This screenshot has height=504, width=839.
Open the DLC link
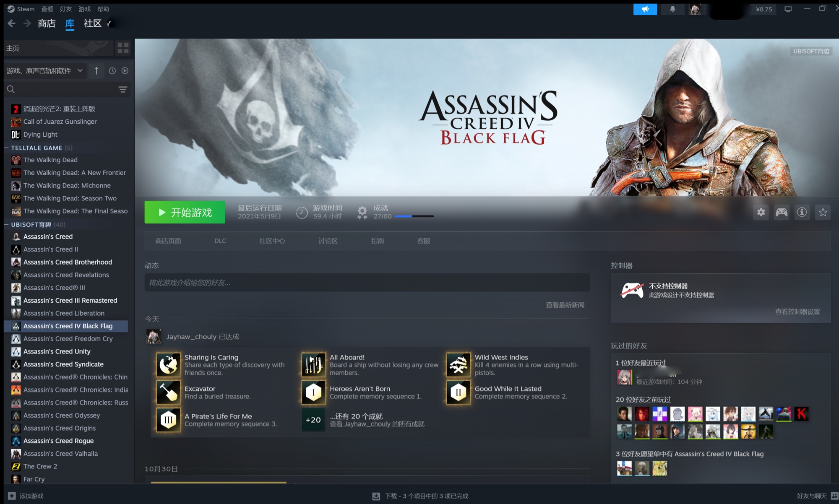click(x=220, y=241)
